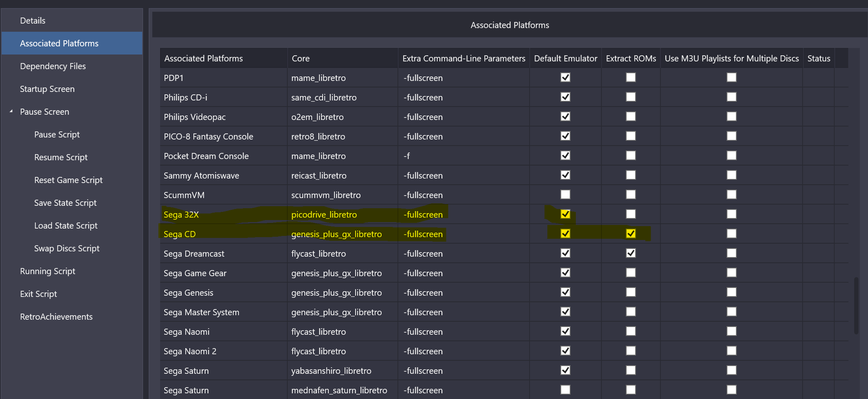Screen dimensions: 868x399
Task: Collapse the Pause Screen tree arrow
Action: tap(11, 111)
